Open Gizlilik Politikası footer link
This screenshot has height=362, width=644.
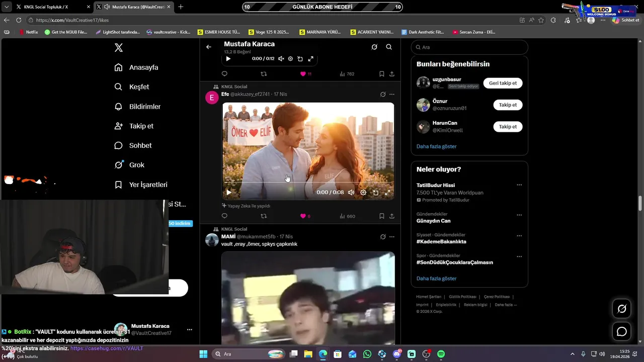(462, 297)
